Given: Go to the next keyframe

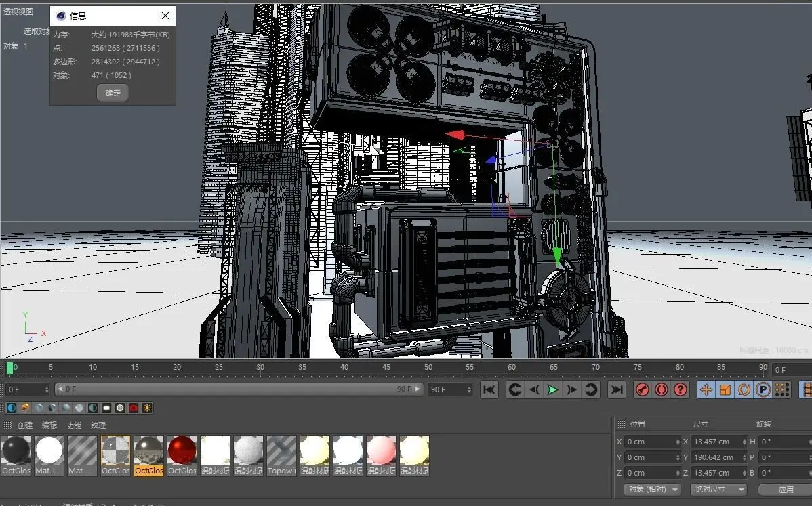Looking at the screenshot, I should (591, 389).
